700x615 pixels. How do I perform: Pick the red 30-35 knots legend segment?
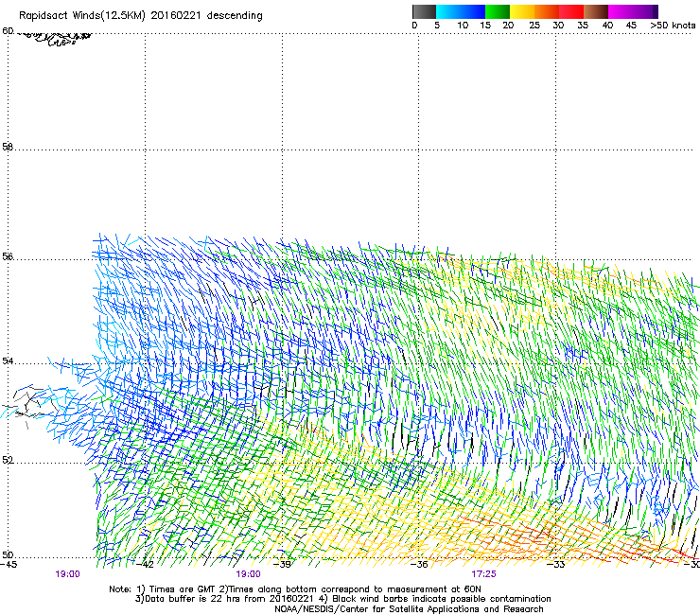coord(571,11)
